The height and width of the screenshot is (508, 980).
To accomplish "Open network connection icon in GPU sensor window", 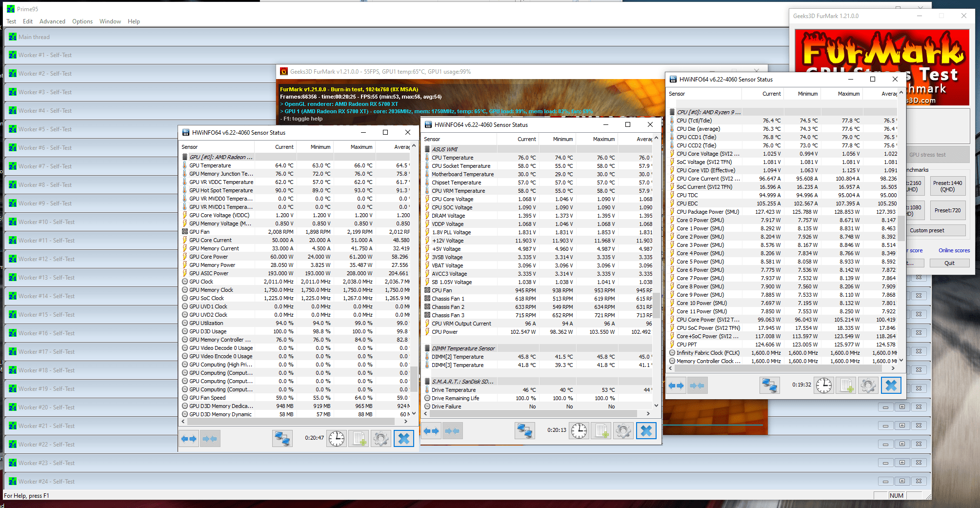I will (x=282, y=439).
